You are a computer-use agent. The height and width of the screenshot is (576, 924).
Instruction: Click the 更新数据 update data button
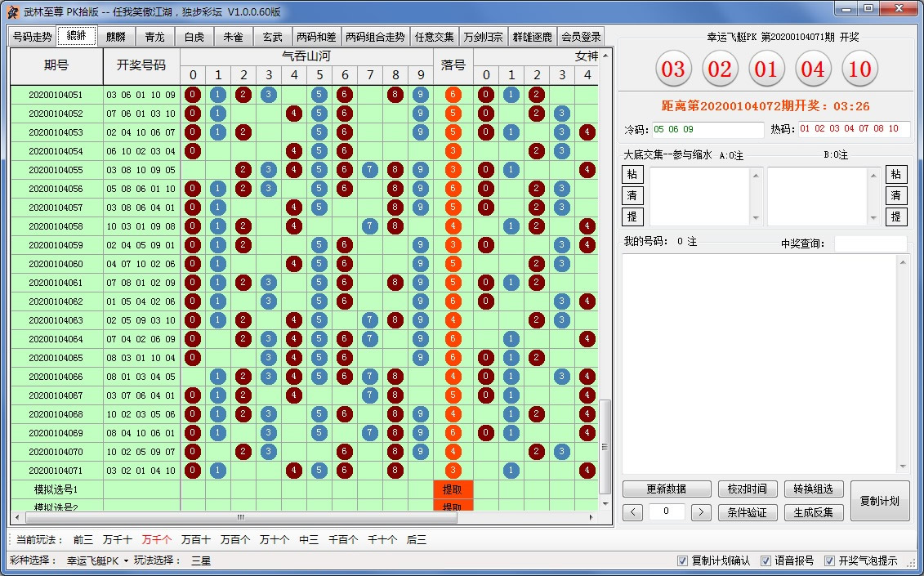coord(667,489)
